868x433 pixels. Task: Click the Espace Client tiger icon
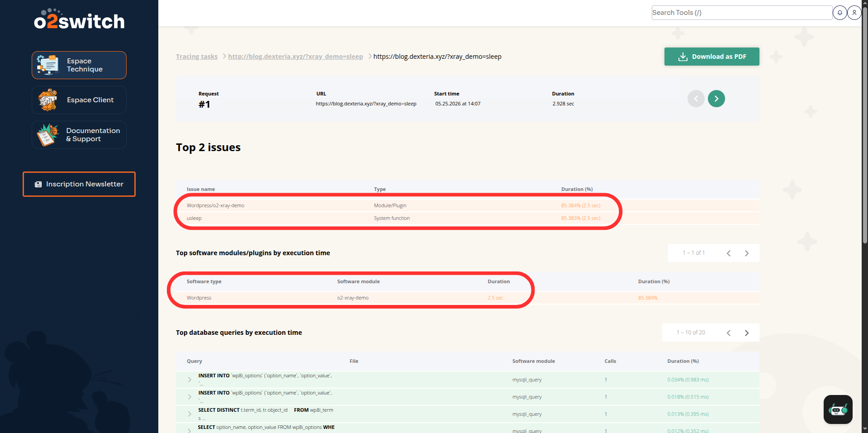(x=48, y=100)
